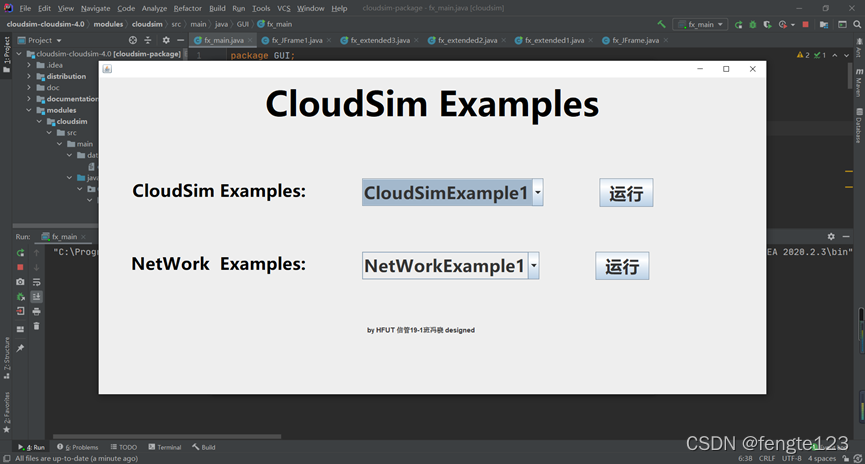The height and width of the screenshot is (464, 865).
Task: Expand the doc folder
Action: click(29, 88)
